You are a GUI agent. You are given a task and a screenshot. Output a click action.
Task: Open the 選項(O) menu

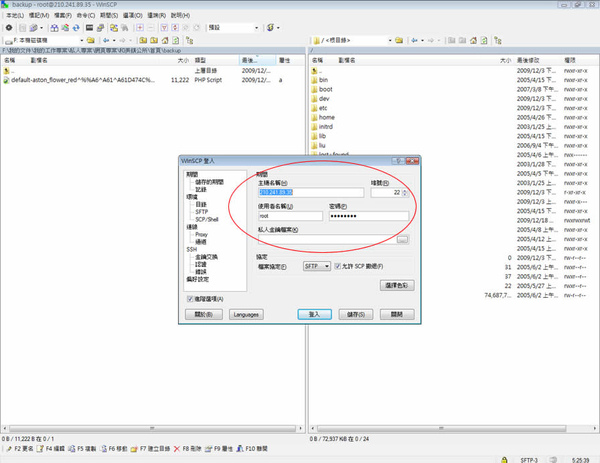tap(132, 15)
